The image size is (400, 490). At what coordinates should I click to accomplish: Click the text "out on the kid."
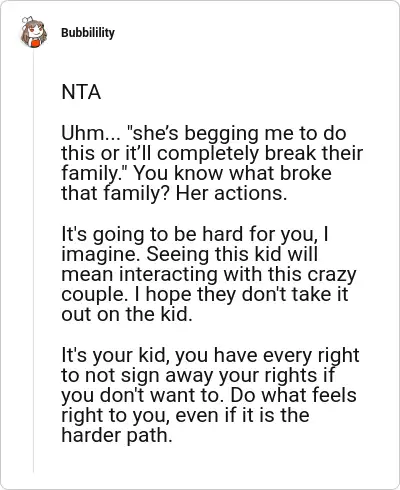coord(127,314)
